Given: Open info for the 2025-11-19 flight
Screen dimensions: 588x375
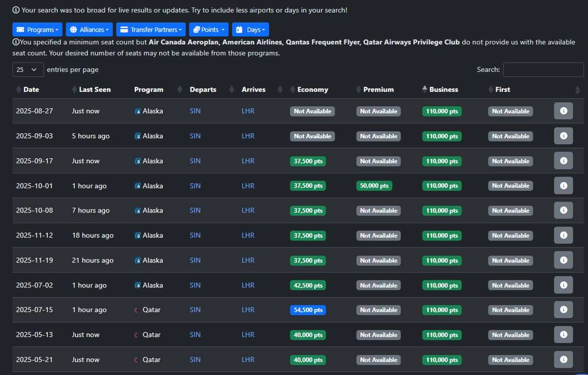Looking at the screenshot, I should coord(563,260).
